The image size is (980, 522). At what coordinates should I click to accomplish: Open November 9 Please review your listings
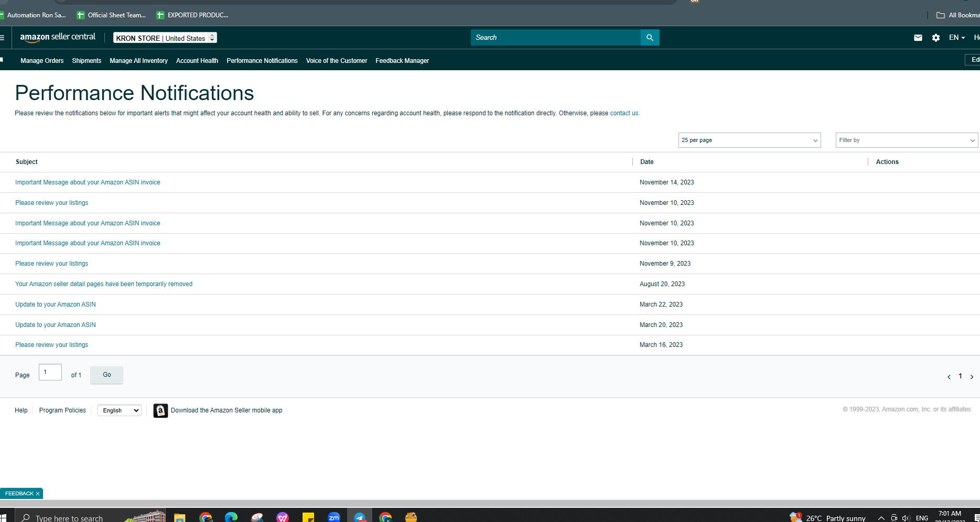click(x=51, y=264)
